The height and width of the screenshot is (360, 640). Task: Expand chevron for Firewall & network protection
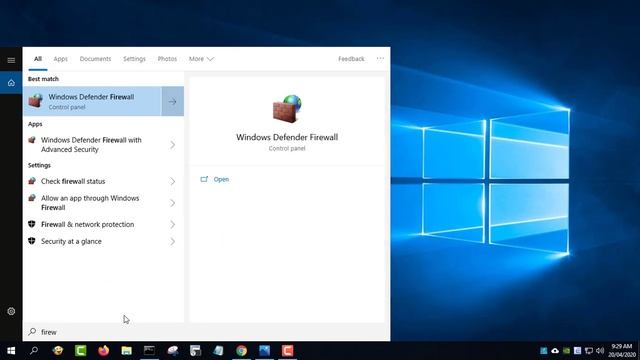click(x=173, y=224)
